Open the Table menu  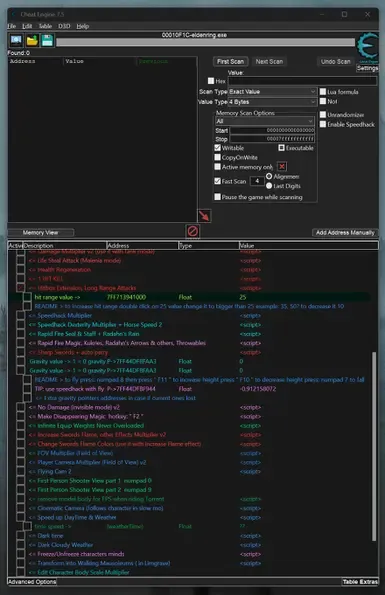(45, 26)
